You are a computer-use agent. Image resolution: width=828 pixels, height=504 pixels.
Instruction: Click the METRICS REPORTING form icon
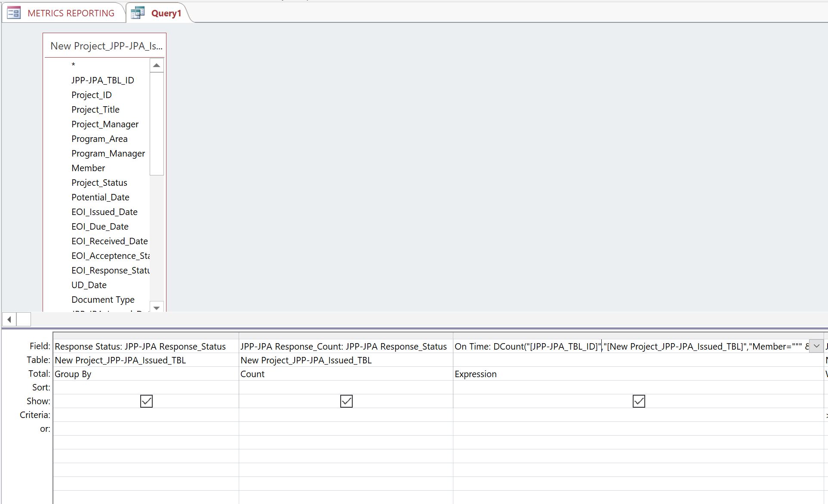[x=14, y=13]
